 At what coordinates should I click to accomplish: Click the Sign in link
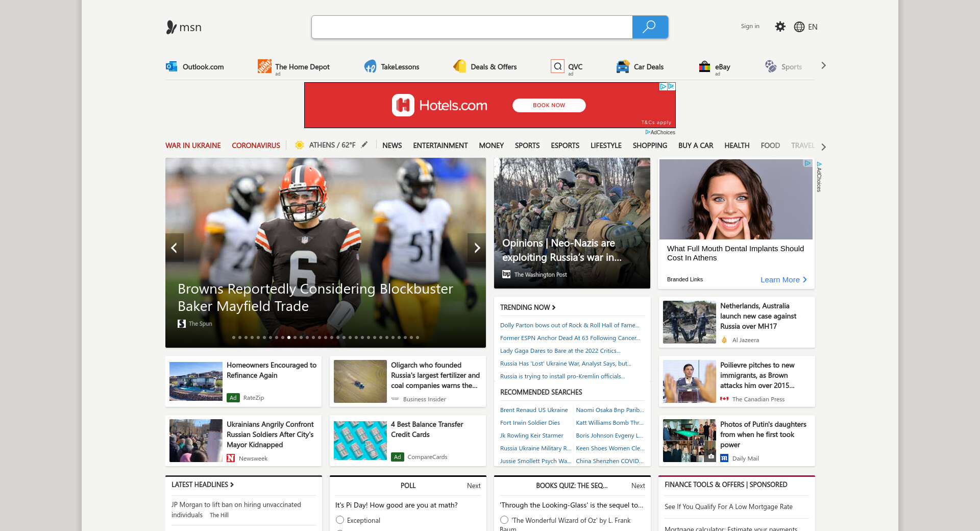[x=750, y=26]
